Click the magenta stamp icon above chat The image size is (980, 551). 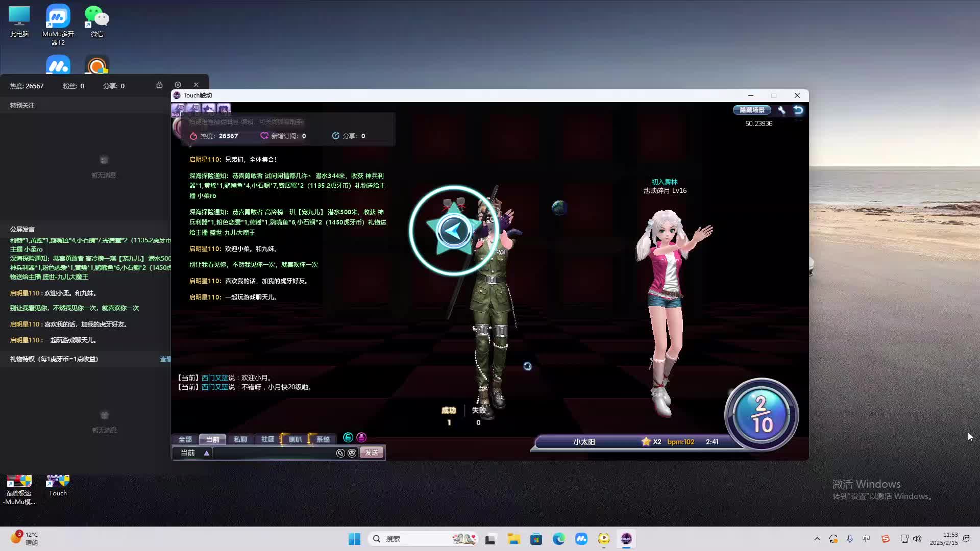click(361, 437)
